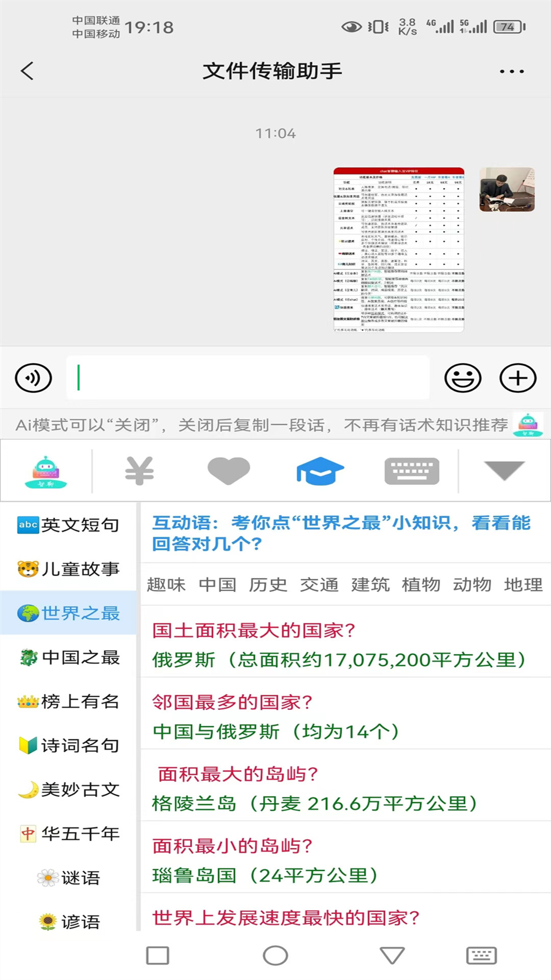The height and width of the screenshot is (980, 551).
Task: Open the 中国之最 category
Action: 69,657
